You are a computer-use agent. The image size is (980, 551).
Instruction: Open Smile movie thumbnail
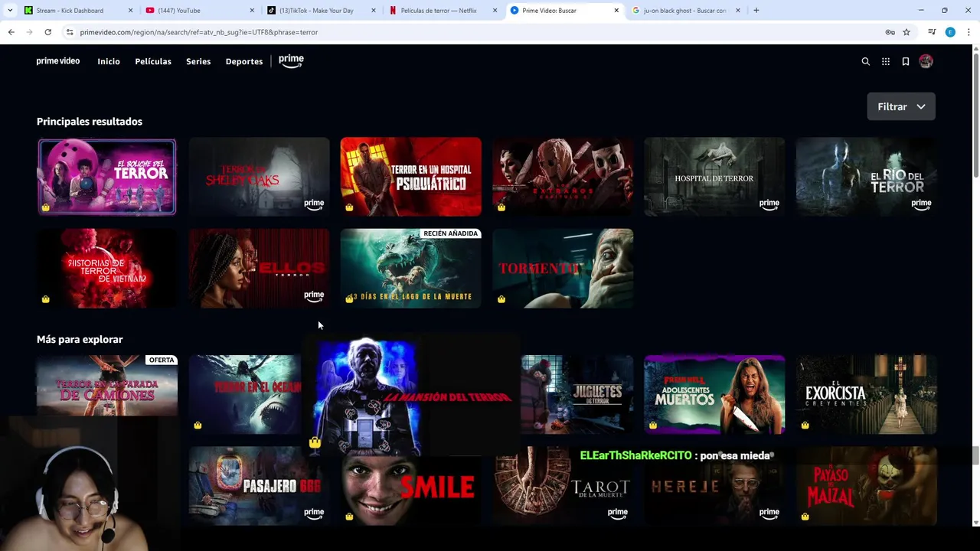(410, 491)
